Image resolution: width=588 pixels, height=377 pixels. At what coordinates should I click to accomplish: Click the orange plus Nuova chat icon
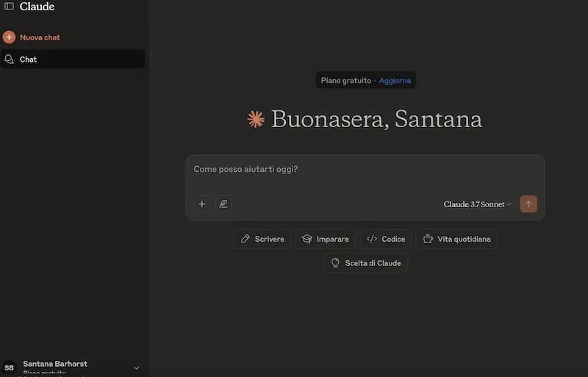[9, 37]
